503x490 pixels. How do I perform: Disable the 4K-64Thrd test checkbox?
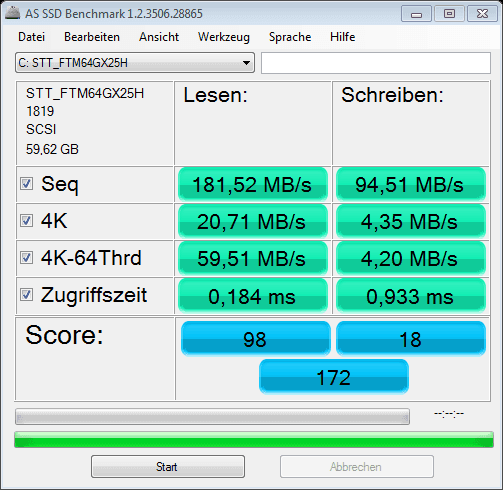(26, 258)
